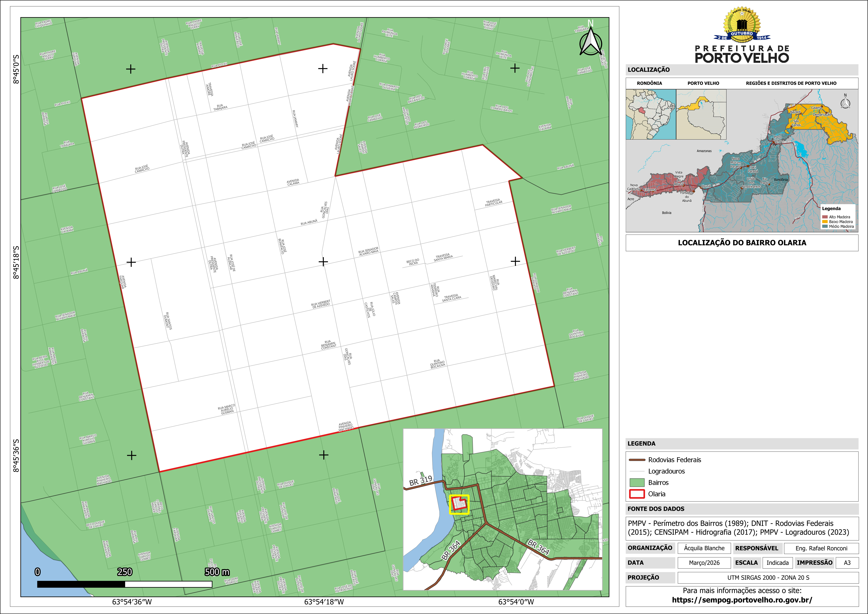Click the Rodovias Federais brown line symbol
This screenshot has height=614, width=868.
637,460
